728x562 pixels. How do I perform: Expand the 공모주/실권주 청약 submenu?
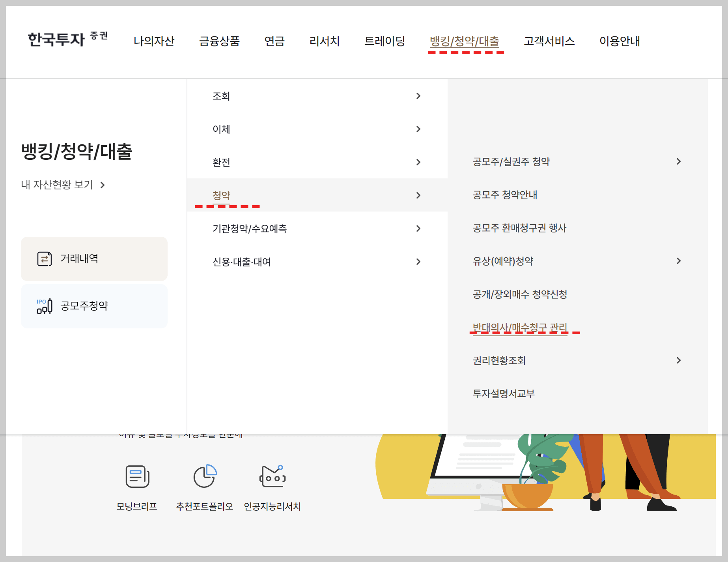point(679,161)
